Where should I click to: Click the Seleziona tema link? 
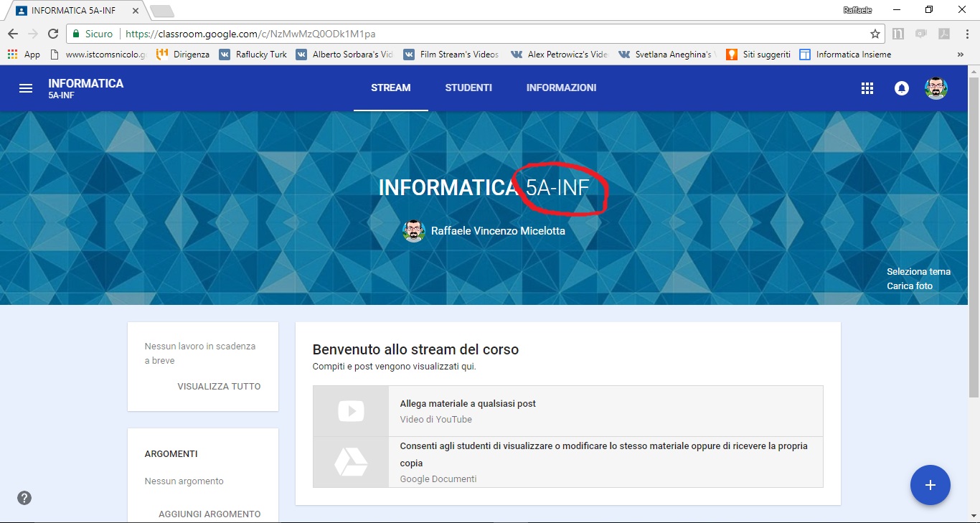coord(918,271)
